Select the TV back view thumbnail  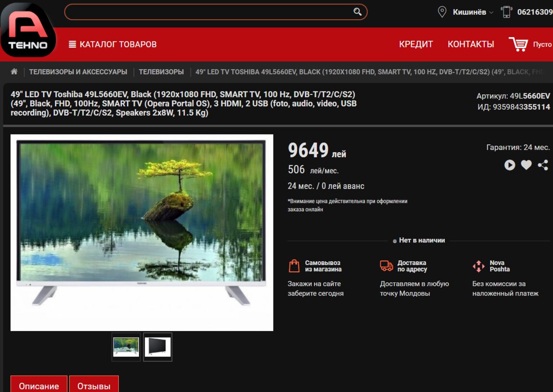[x=158, y=347]
